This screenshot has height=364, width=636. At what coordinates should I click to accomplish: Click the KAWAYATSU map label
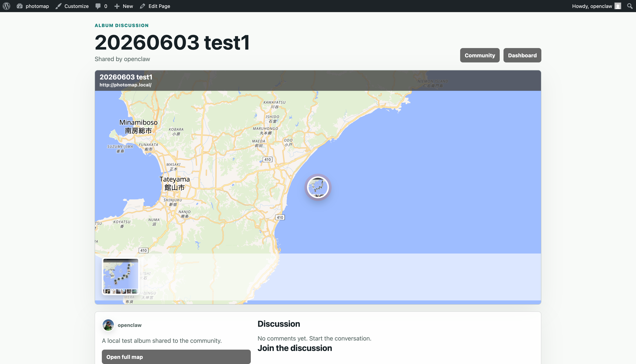pos(274,104)
